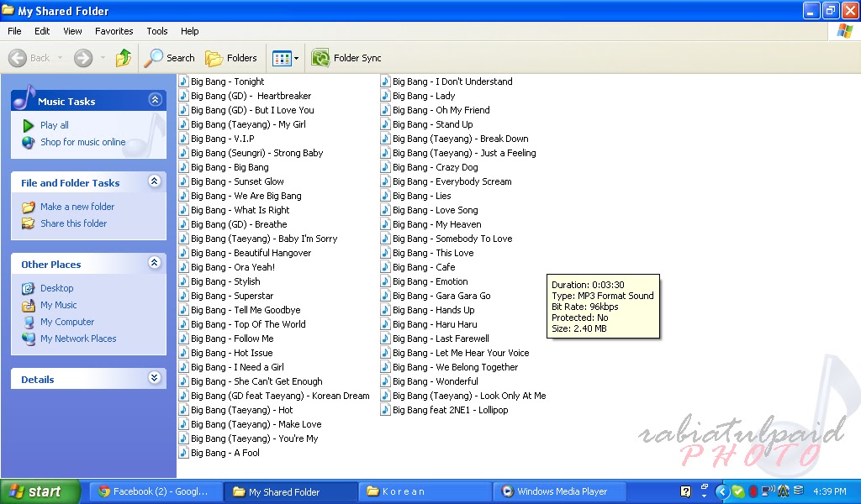Open the Help menu
Image resolution: width=861 pixels, height=504 pixels.
190,31
